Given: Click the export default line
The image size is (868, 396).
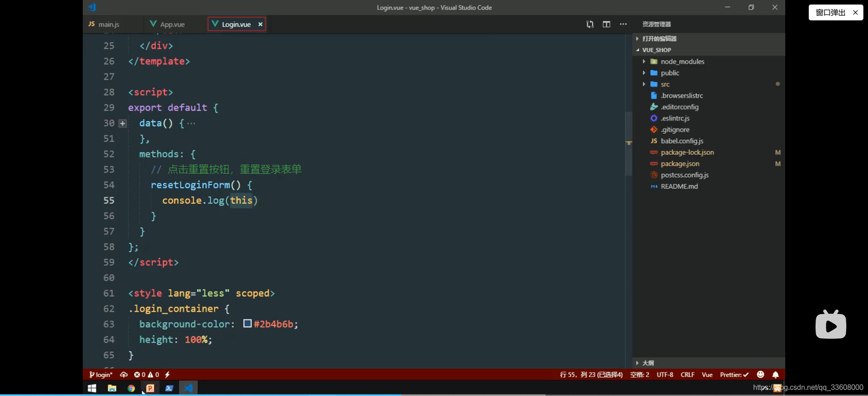Looking at the screenshot, I should tap(173, 108).
